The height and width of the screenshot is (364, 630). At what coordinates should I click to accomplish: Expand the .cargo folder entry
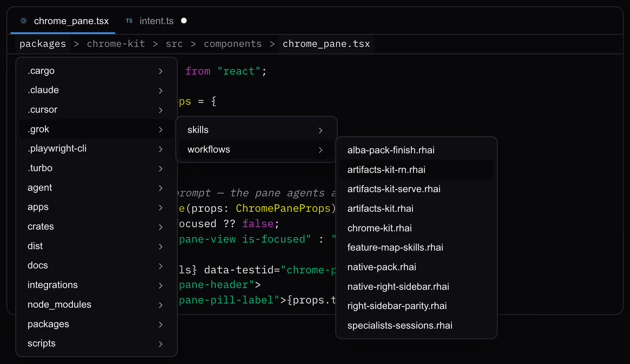click(97, 71)
